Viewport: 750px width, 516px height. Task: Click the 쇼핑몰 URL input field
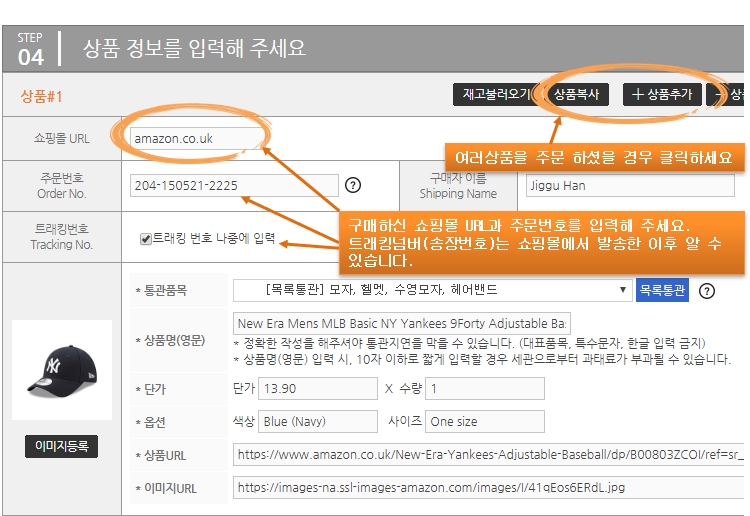[197, 139]
